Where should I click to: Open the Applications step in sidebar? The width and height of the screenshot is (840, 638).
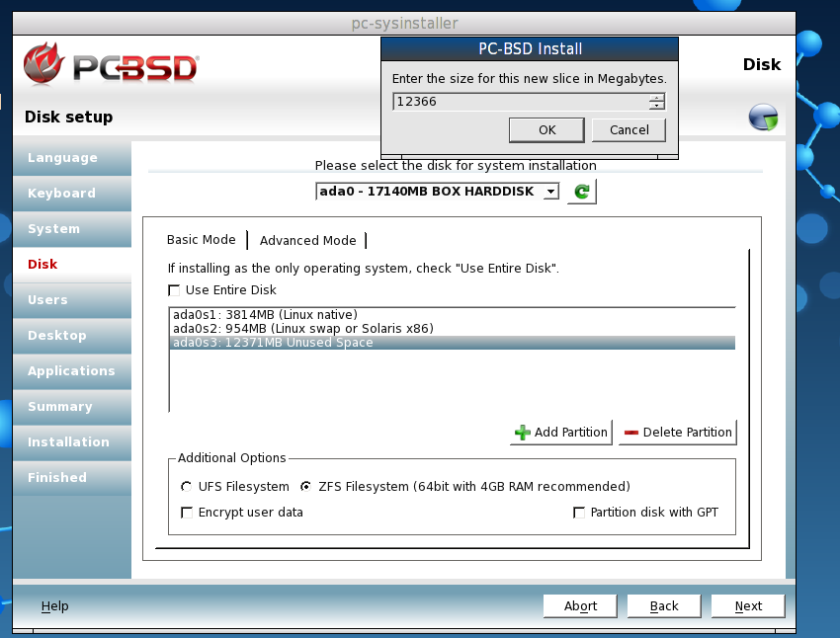(x=72, y=371)
